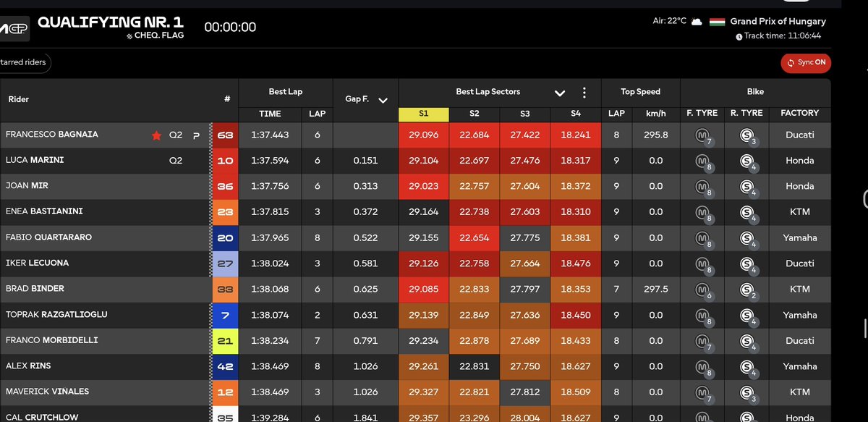The height and width of the screenshot is (422, 868).
Task: Click the S4 time 18.450
Action: [575, 315]
